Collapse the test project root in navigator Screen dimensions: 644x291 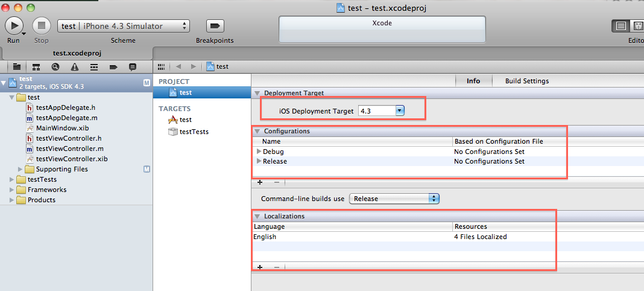(x=4, y=83)
